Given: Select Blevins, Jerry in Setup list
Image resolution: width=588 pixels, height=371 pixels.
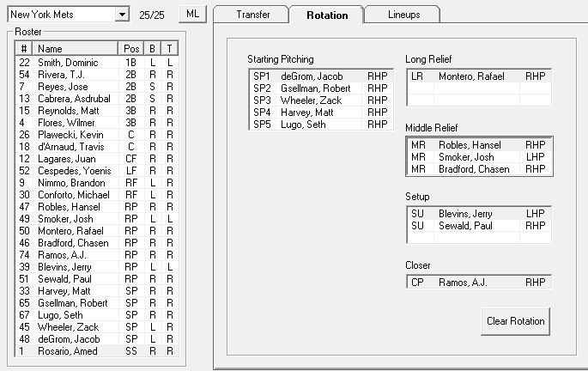Looking at the screenshot, I should [x=479, y=214].
